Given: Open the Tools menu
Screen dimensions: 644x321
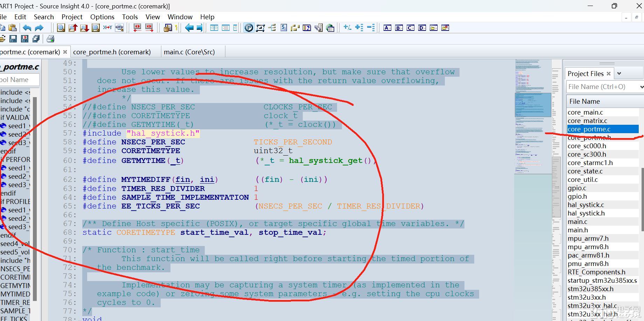Looking at the screenshot, I should 130,17.
